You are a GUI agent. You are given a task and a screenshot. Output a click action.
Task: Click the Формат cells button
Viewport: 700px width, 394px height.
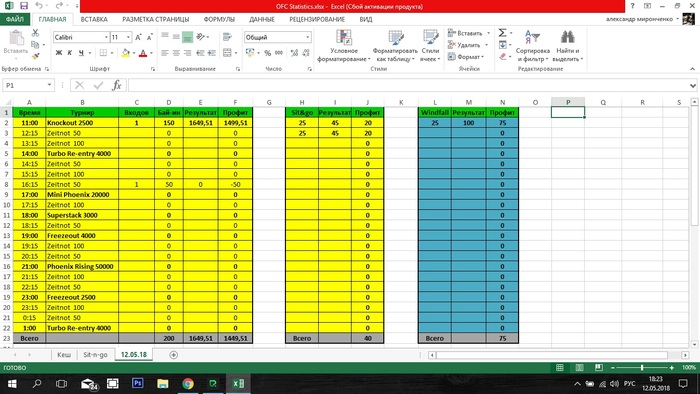466,57
